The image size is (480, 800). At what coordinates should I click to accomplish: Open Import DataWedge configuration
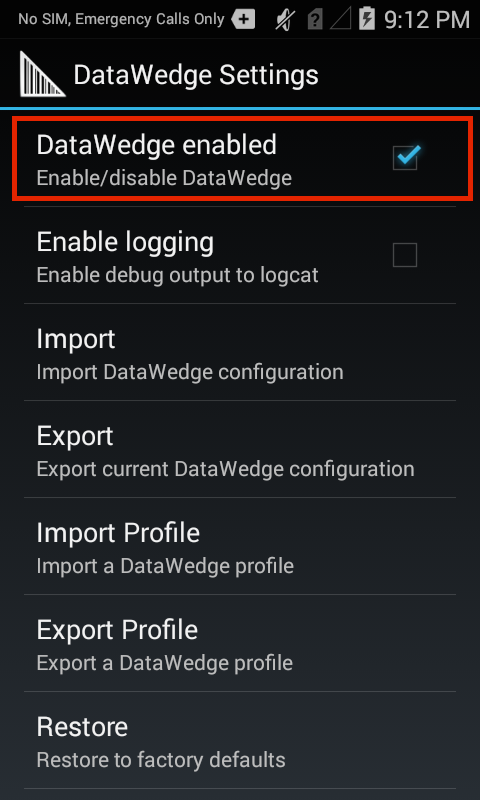[x=240, y=353]
